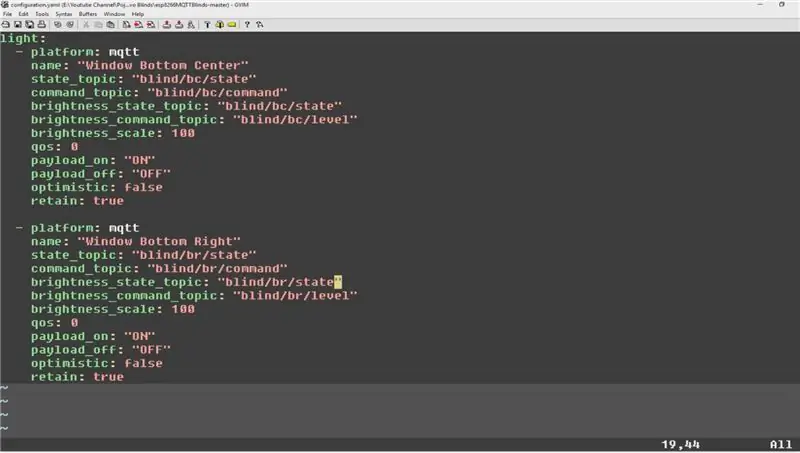Print the buffer using printer icon
This screenshot has width=800, height=453.
pyautogui.click(x=42, y=24)
